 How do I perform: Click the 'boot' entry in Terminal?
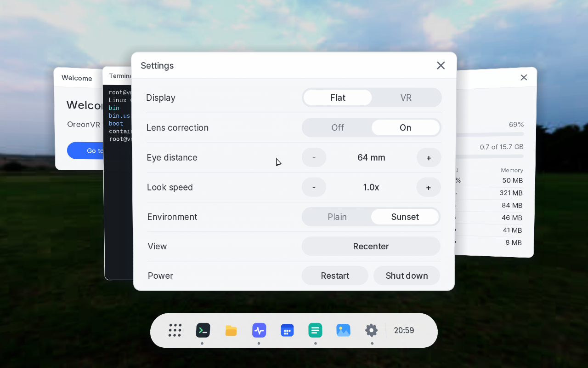(116, 123)
